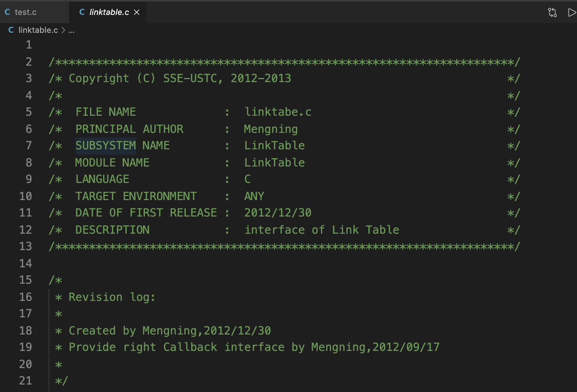Click the breadcrumb chevron separator
The image size is (577, 392).
(x=63, y=30)
